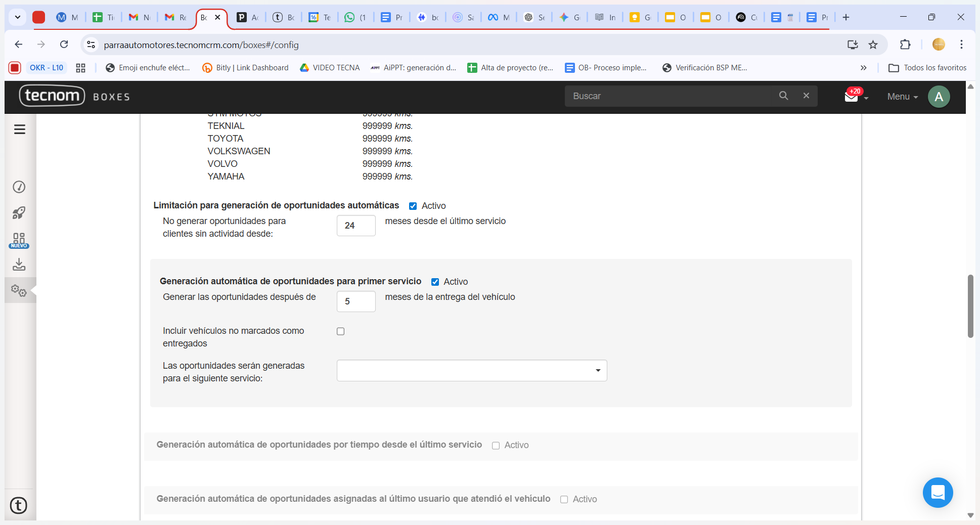Open the settings gears icon in sidebar

tap(19, 290)
